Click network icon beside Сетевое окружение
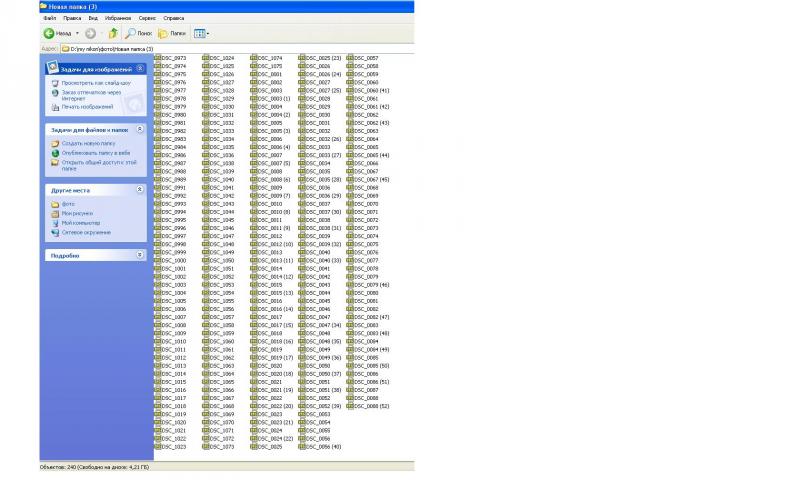 (55, 233)
